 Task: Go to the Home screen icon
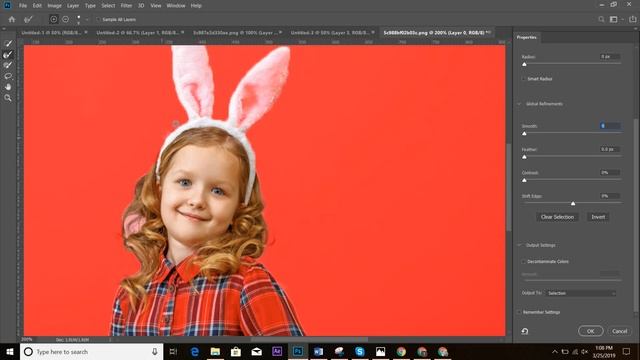tap(12, 19)
